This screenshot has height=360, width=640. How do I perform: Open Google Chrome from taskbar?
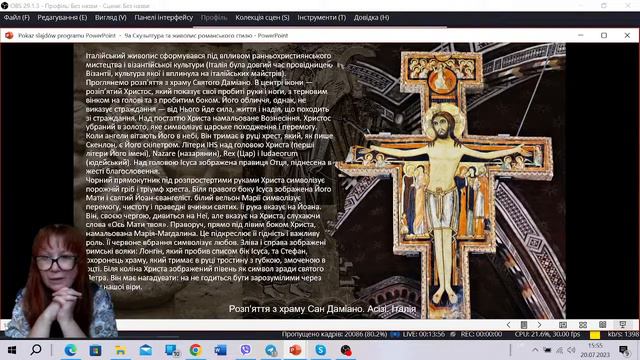(x=196, y=350)
